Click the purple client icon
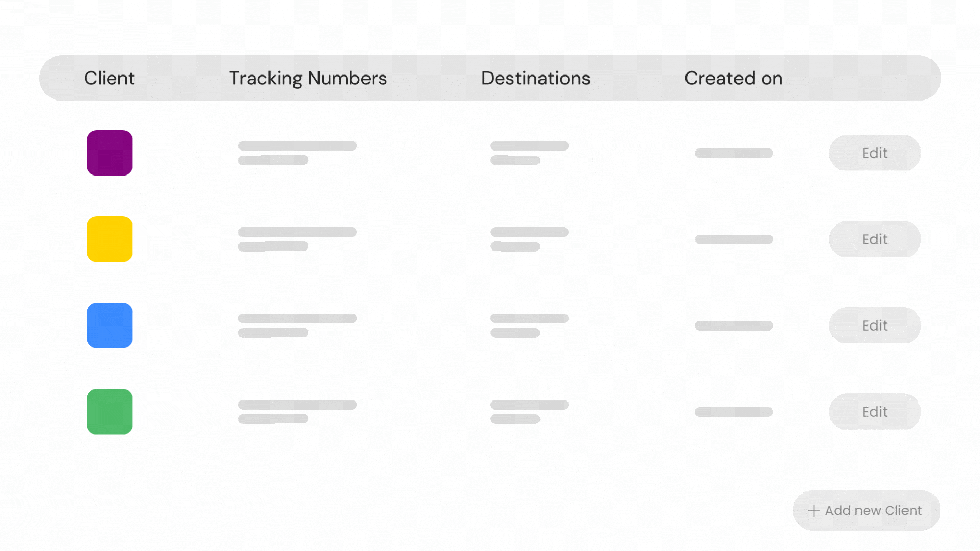The width and height of the screenshot is (980, 551). 109,153
